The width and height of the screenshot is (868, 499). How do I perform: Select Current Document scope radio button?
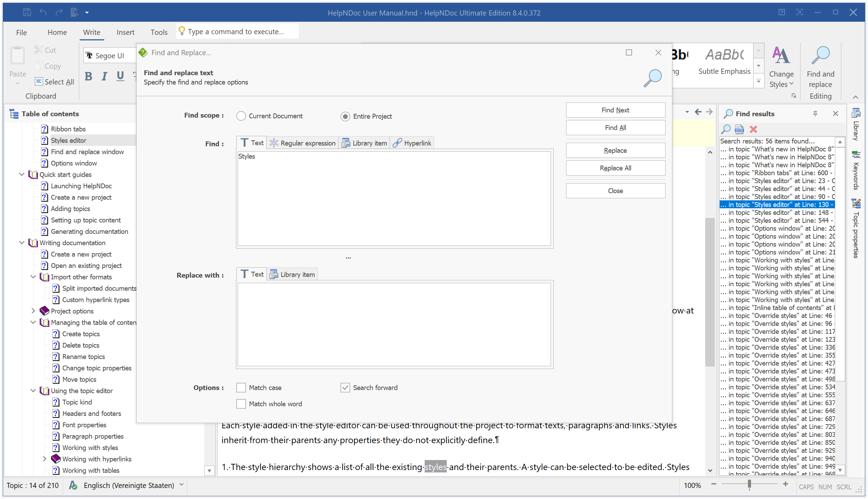coord(241,116)
